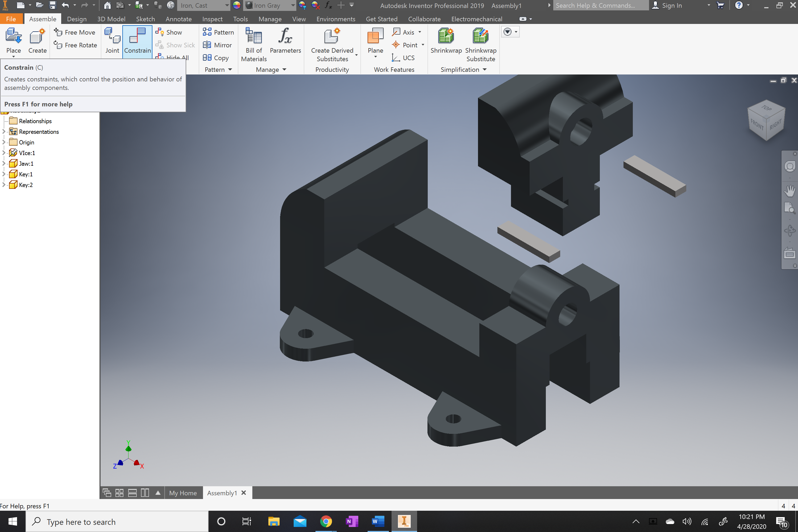Click Create Derived Substitutes
This screenshot has width=798, height=532.
(x=332, y=45)
